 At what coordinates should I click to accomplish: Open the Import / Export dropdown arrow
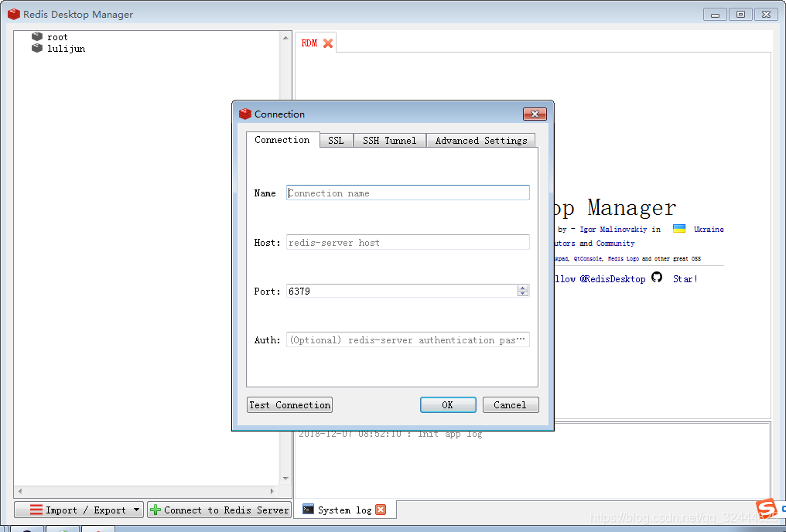click(x=136, y=510)
